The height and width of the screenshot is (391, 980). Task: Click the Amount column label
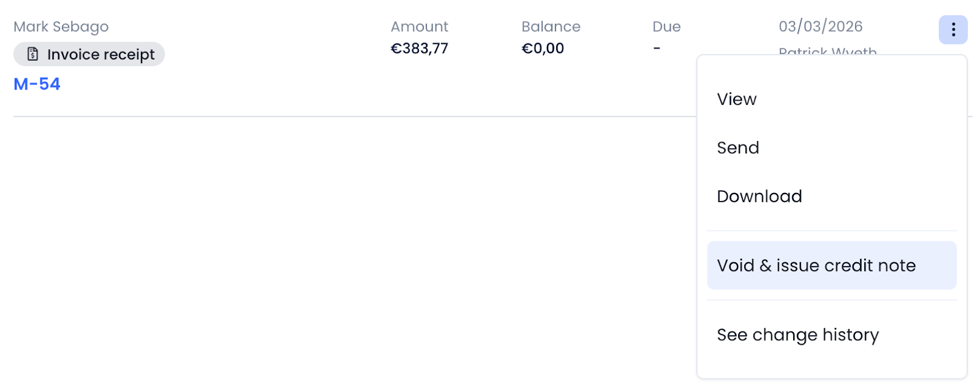click(x=420, y=27)
